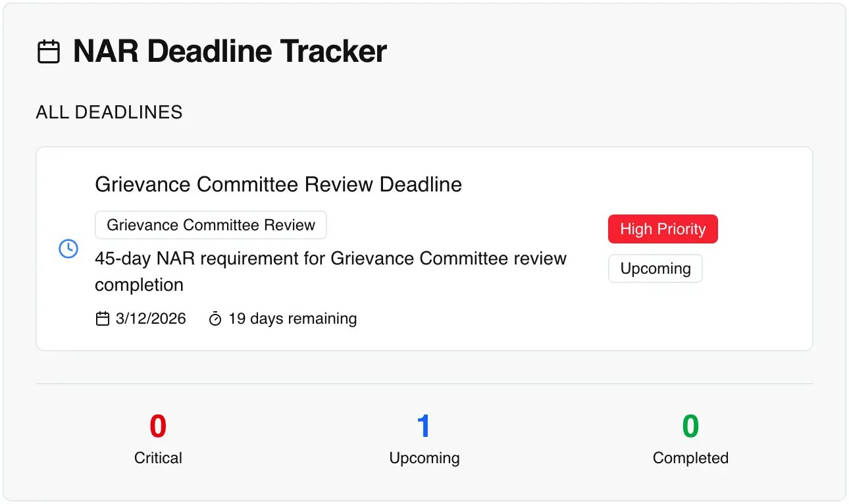Toggle the High Priority badge
Screen dimensions: 849x504
[x=663, y=229]
